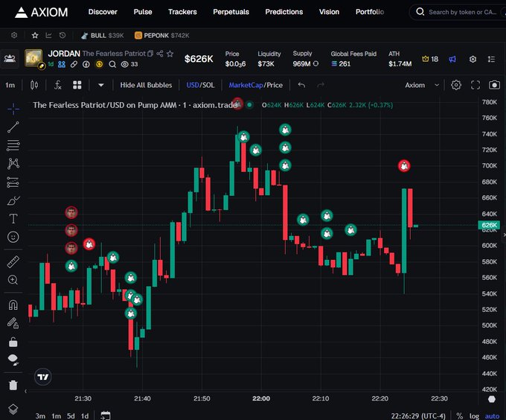Image resolution: width=506 pixels, height=420 pixels.
Task: Open the favorites star in top bar
Action: pyautogui.click(x=35, y=35)
